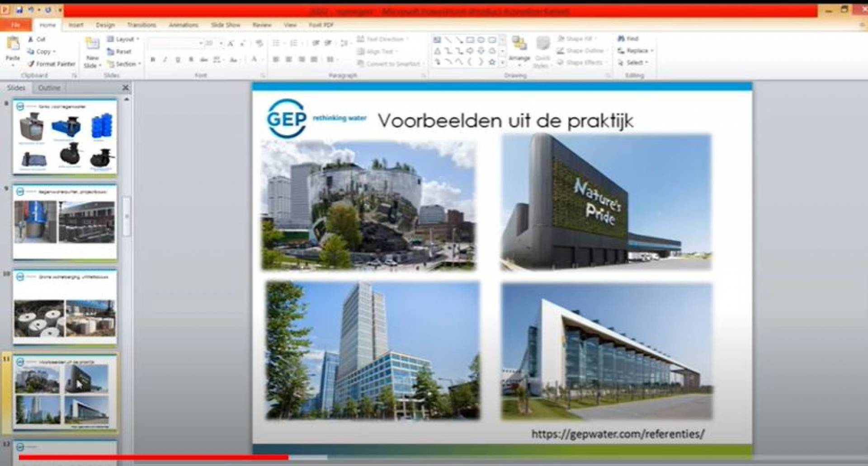
Task: Expand Text Direction options
Action: pyautogui.click(x=383, y=39)
